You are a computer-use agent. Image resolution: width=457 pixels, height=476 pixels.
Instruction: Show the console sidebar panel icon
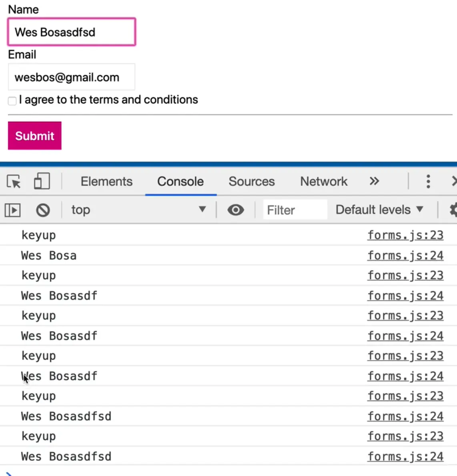pos(12,210)
